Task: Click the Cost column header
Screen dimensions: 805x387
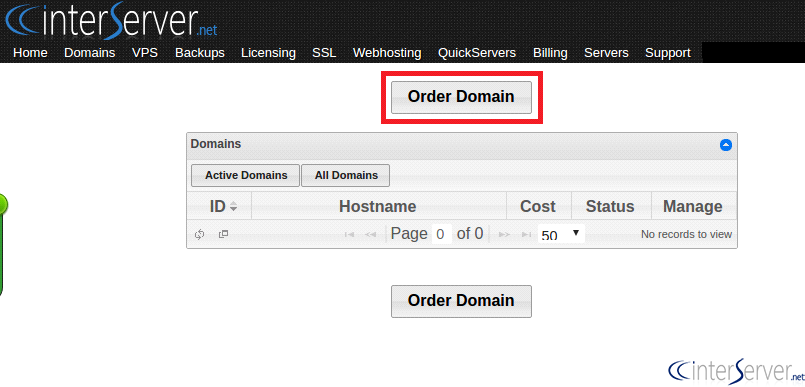Action: (x=538, y=206)
